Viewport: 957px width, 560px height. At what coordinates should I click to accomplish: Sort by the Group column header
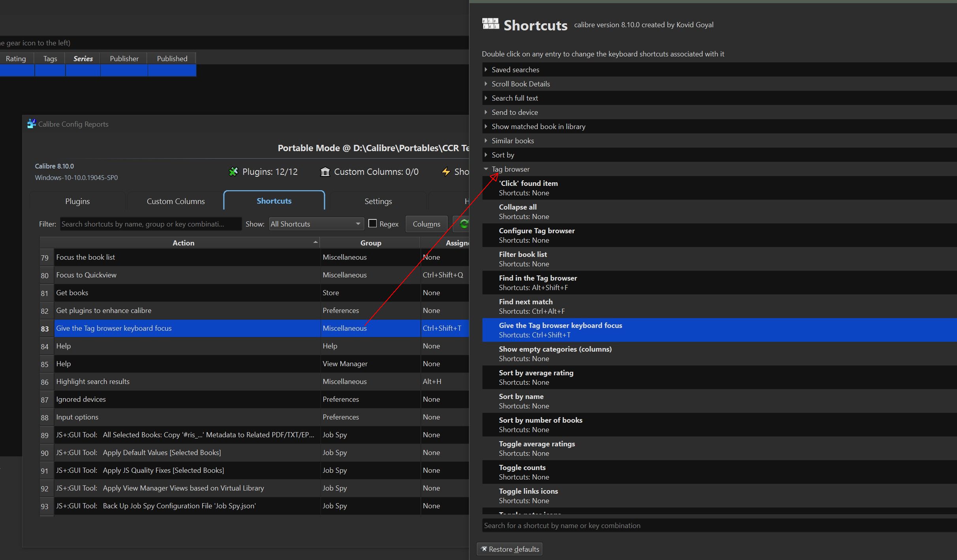click(370, 243)
